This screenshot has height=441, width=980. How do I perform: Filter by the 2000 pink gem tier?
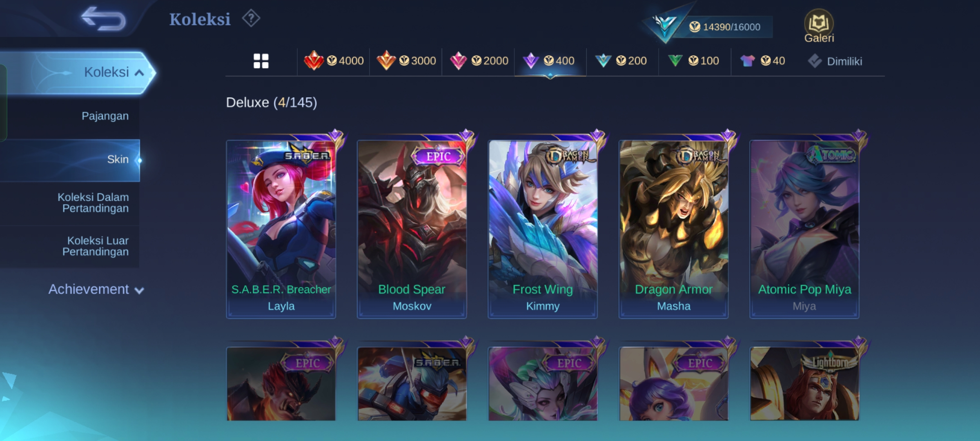point(479,61)
